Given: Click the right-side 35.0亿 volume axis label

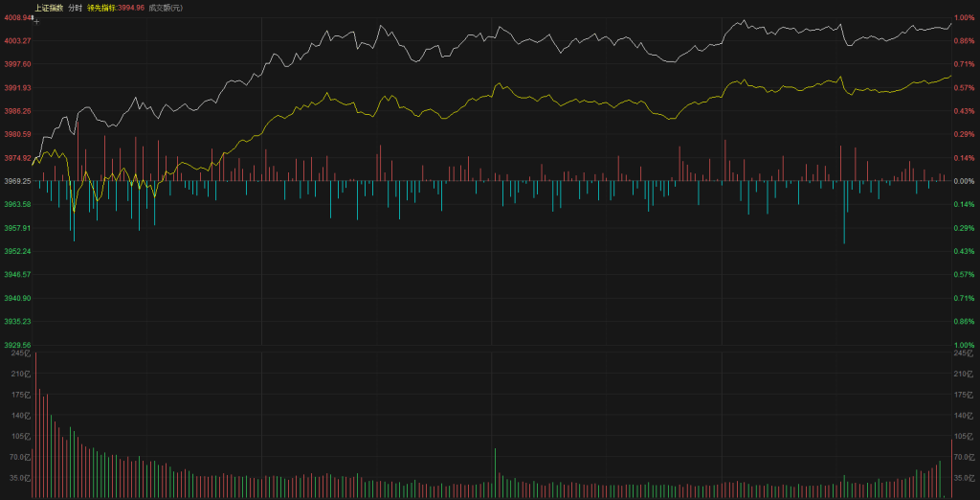Looking at the screenshot, I should [x=963, y=477].
